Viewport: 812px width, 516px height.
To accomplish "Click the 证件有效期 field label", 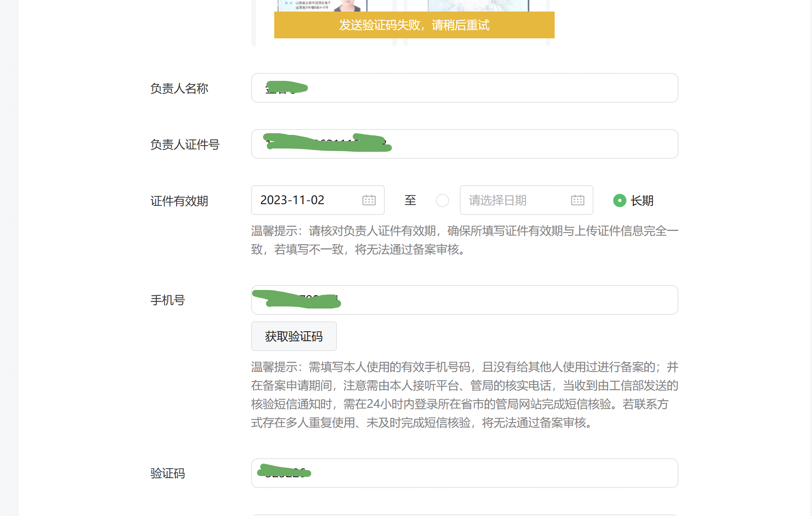I will (x=179, y=201).
